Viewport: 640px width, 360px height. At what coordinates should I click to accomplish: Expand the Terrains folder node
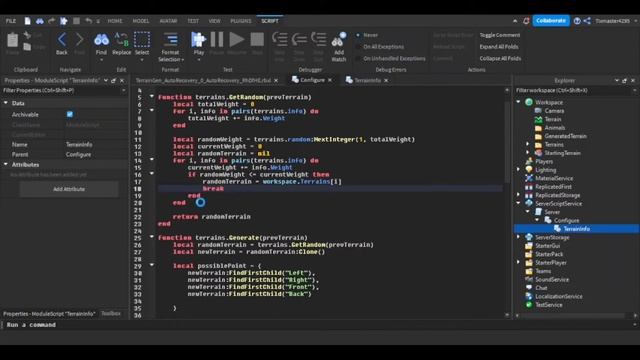[x=528, y=144]
